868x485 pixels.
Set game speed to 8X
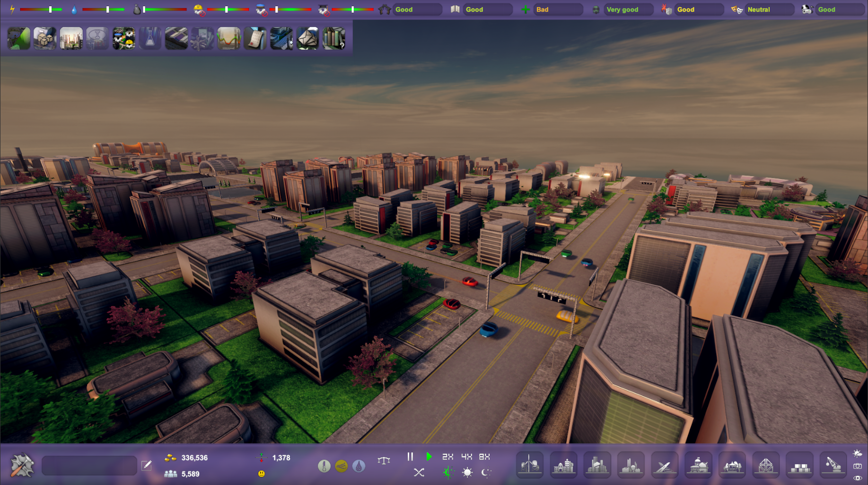(x=484, y=457)
